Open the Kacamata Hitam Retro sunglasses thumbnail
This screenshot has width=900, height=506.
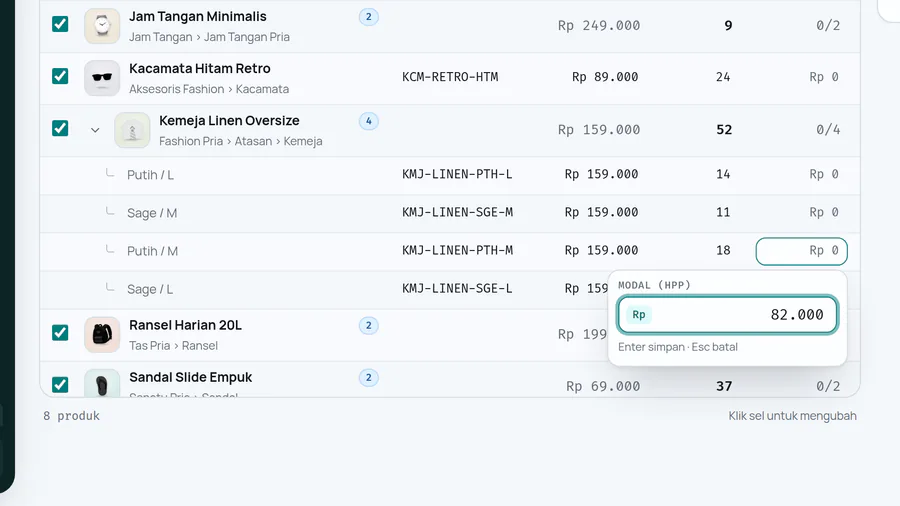point(102,78)
